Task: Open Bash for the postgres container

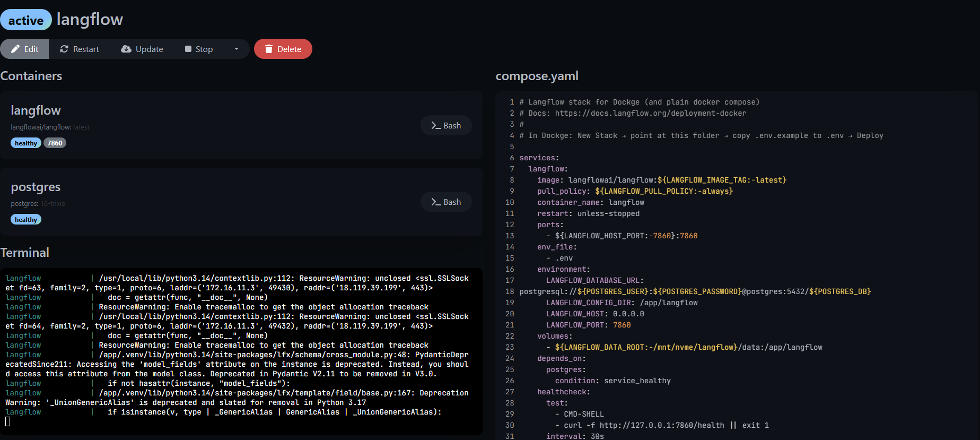Action: (446, 202)
